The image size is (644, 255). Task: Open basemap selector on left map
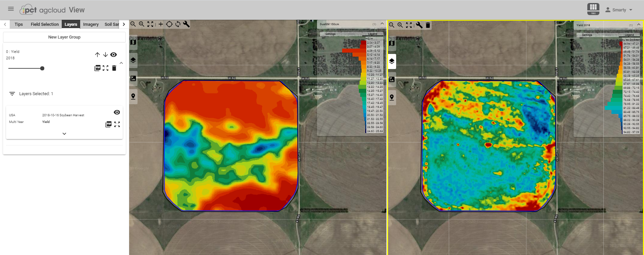click(133, 42)
